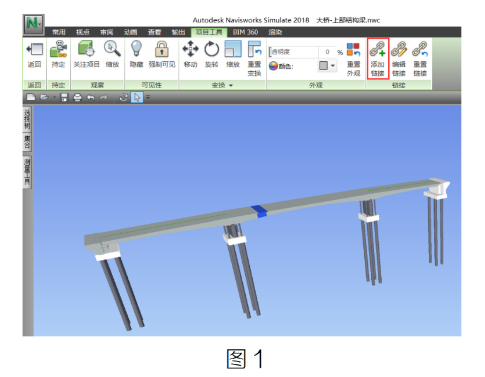The image size is (485, 377).
Task: Switch to the 查看 (View) tab
Action: [x=154, y=32]
